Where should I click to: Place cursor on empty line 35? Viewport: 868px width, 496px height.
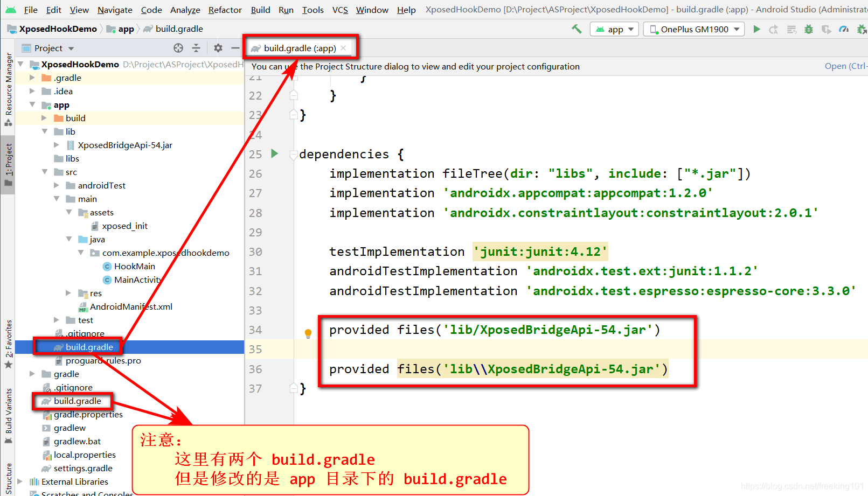581,349
